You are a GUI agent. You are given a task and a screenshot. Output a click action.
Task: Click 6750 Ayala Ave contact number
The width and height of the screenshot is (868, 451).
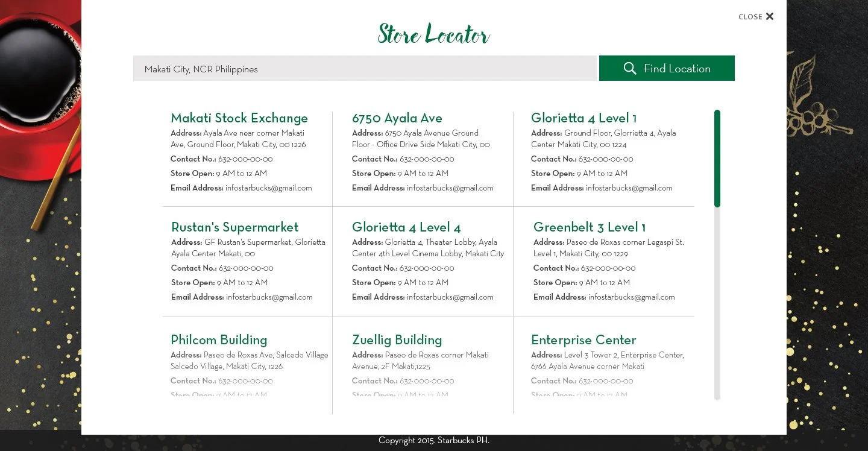(403, 159)
